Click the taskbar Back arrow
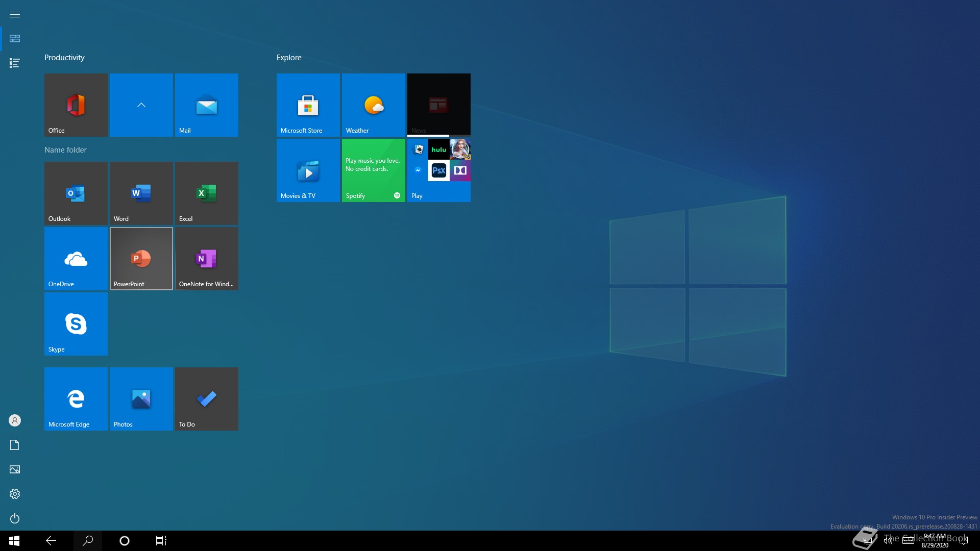 pyautogui.click(x=51, y=541)
